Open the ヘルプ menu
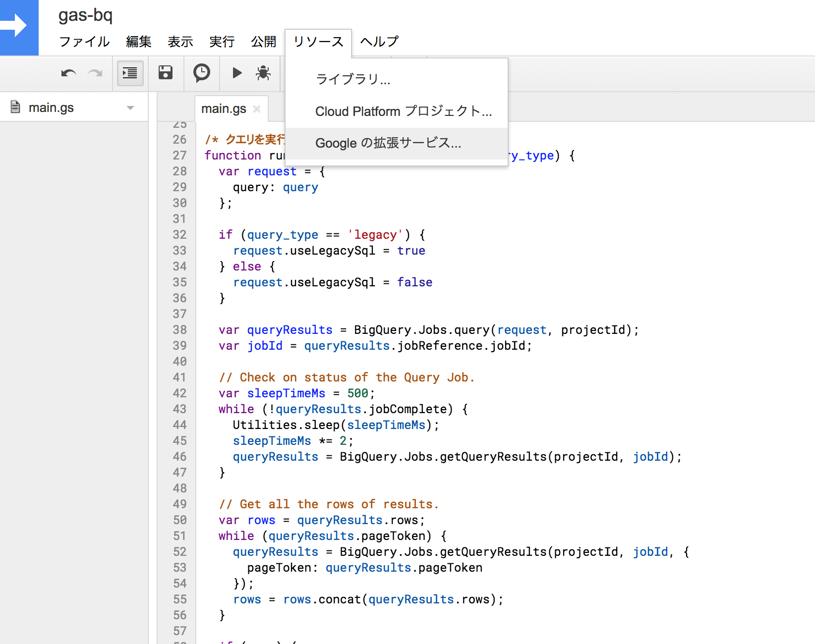815x644 pixels. (x=379, y=42)
